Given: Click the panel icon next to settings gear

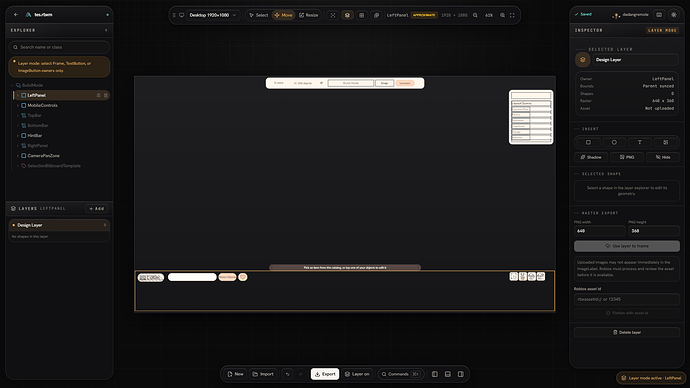Looking at the screenshot, I should [659, 15].
